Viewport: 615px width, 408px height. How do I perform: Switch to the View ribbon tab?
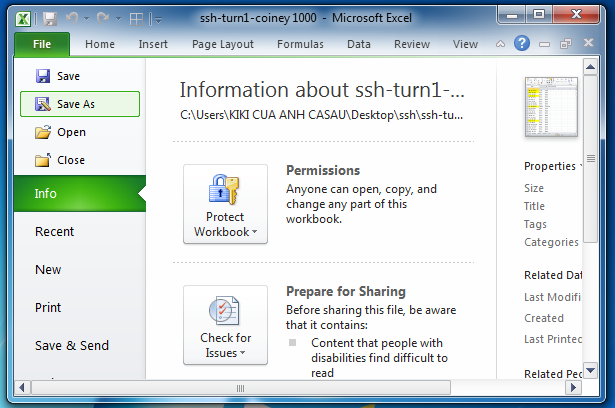click(465, 44)
